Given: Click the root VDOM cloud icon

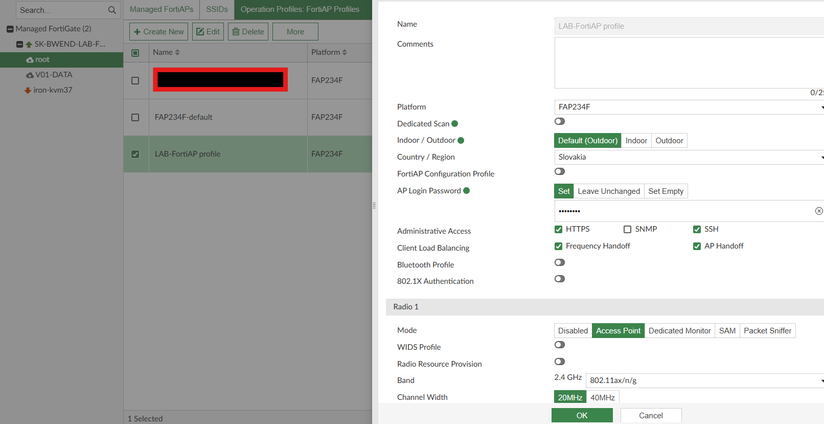Looking at the screenshot, I should (x=30, y=60).
